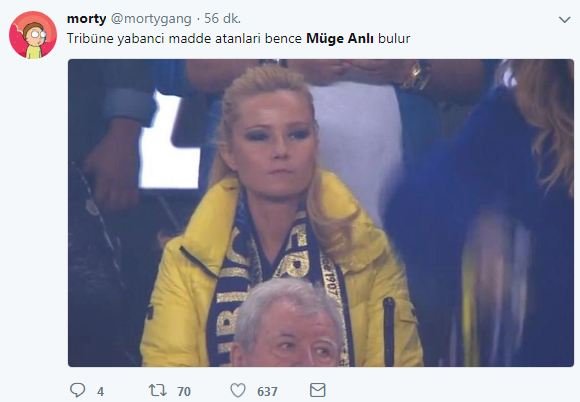
Task: Click the tweet text starting with Tribüne
Action: tap(238, 38)
